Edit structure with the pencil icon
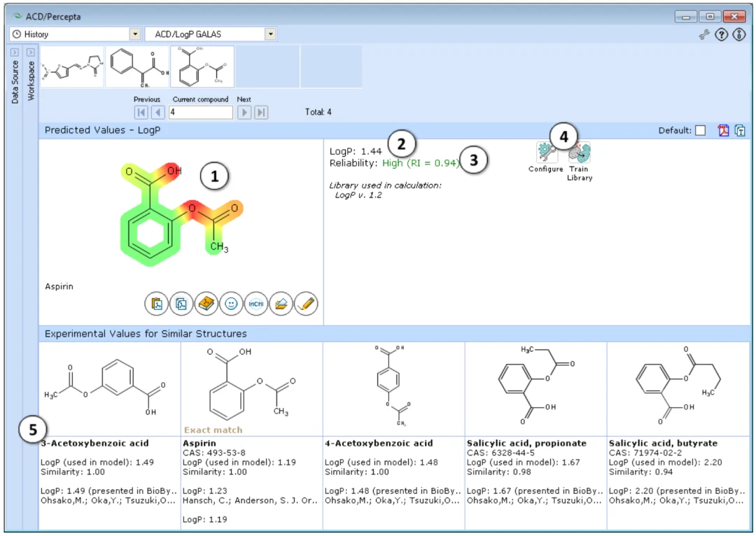The height and width of the screenshot is (536, 756). click(306, 304)
